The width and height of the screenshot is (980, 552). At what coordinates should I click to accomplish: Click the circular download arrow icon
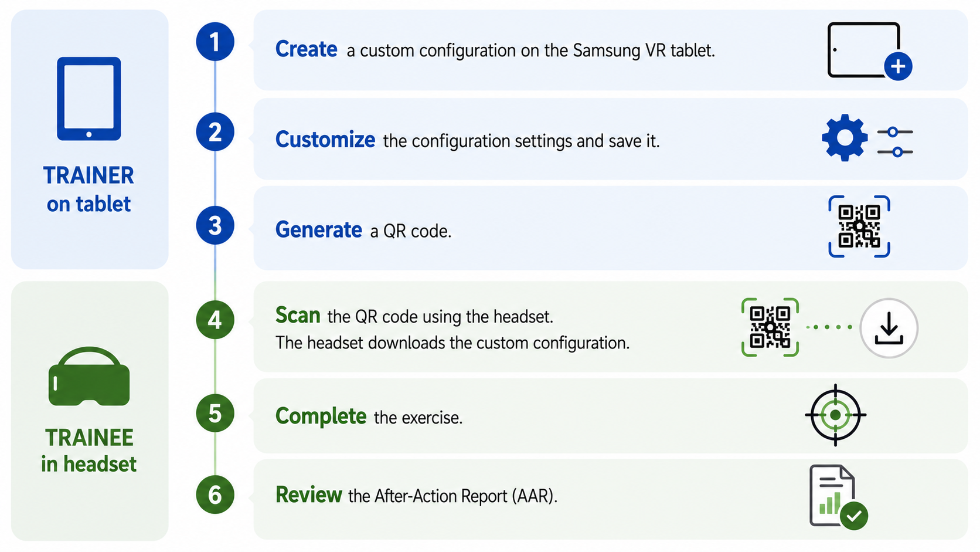point(889,329)
